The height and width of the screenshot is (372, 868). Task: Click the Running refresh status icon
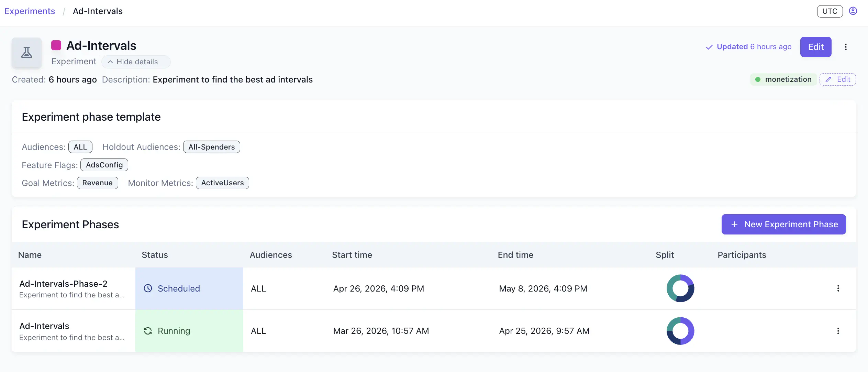click(148, 331)
